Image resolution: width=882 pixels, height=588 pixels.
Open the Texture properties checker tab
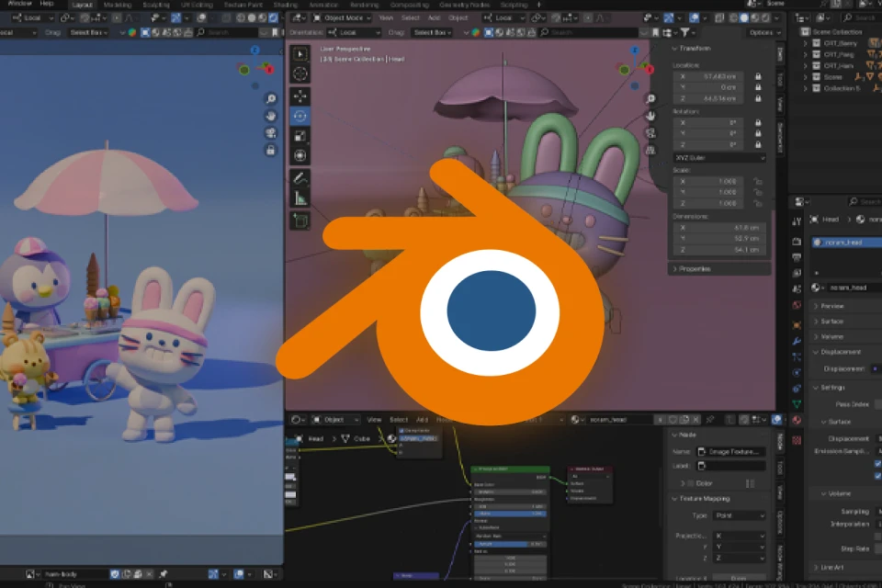(797, 440)
